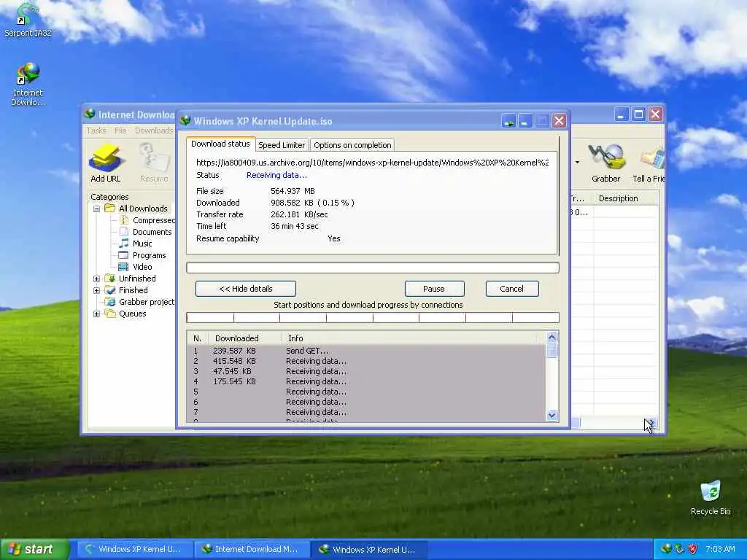Switch to the Download status tab
The height and width of the screenshot is (560, 747).
click(220, 144)
